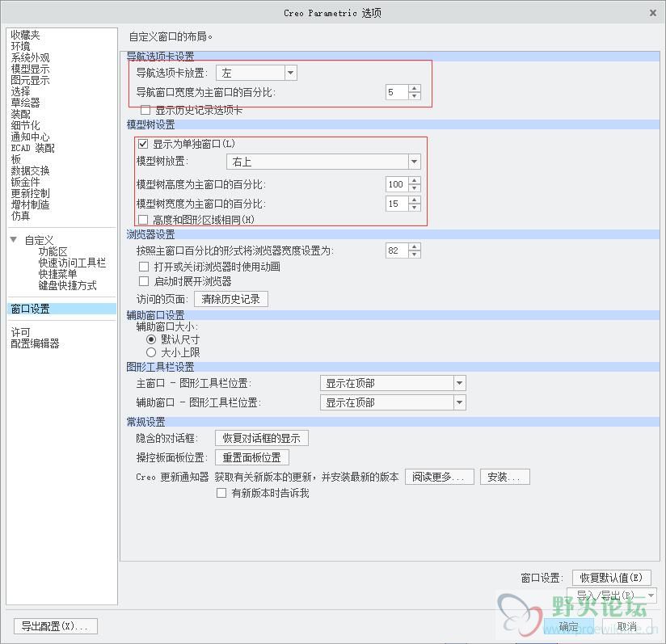Screen dimensions: 666x644
Task: Open 配置编辑器 category
Action: point(35,343)
